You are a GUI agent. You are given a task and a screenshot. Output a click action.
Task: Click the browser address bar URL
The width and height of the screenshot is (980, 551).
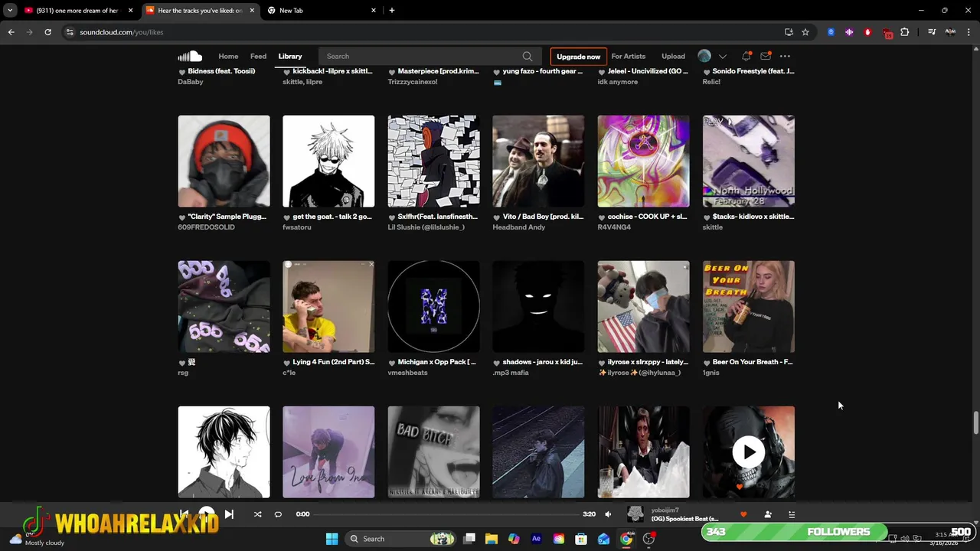[122, 32]
